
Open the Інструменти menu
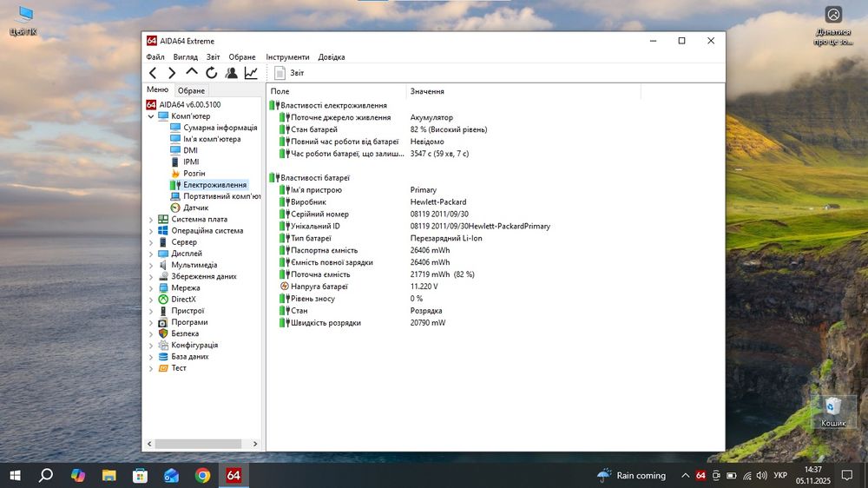287,57
